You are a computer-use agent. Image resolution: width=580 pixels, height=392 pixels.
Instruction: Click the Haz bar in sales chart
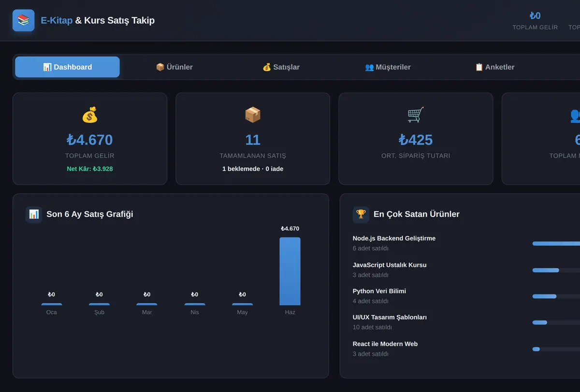tap(290, 271)
